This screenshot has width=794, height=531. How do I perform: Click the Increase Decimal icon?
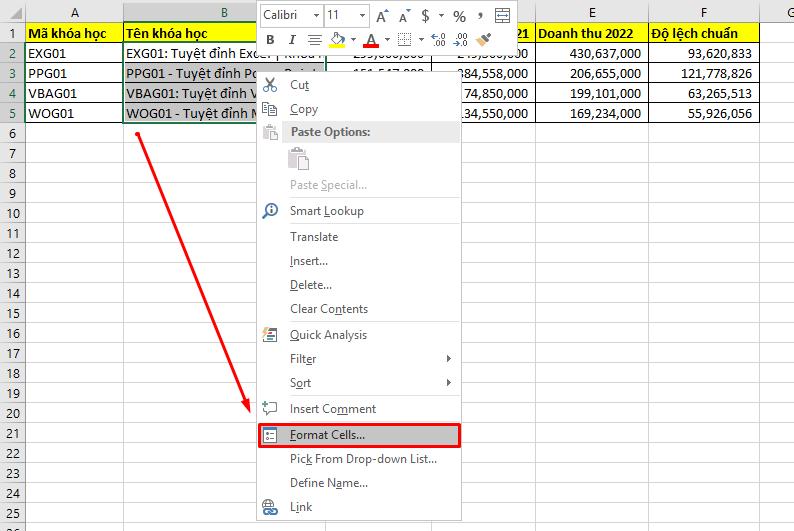pos(436,40)
